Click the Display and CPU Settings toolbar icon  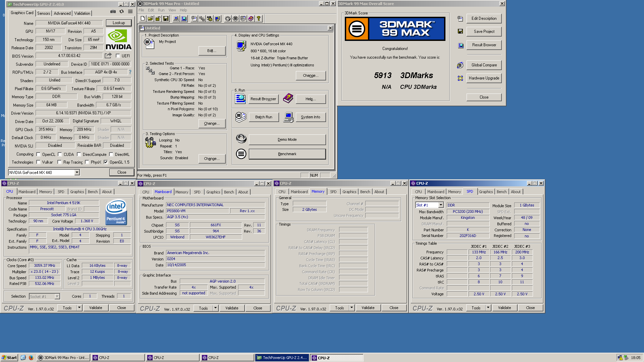[x=217, y=19]
